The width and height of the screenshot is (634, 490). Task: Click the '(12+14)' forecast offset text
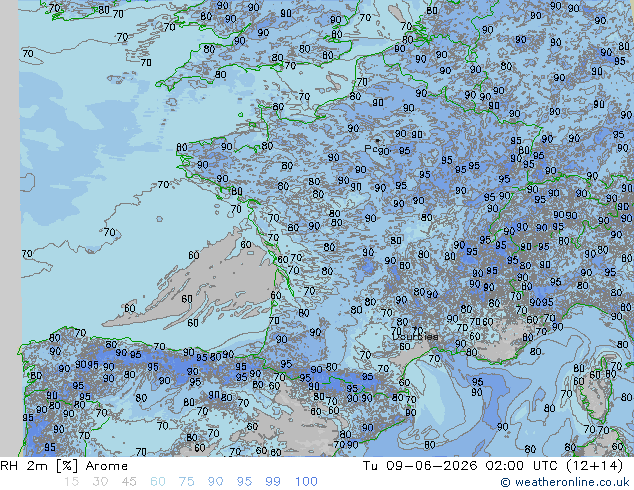point(595,466)
